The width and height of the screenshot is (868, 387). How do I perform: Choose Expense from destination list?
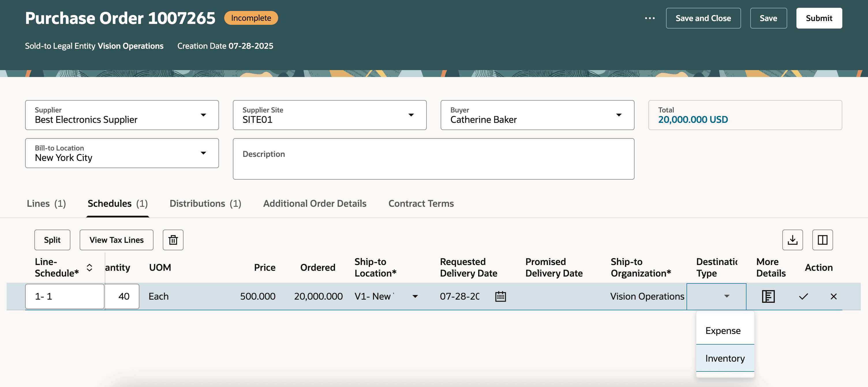pyautogui.click(x=723, y=331)
